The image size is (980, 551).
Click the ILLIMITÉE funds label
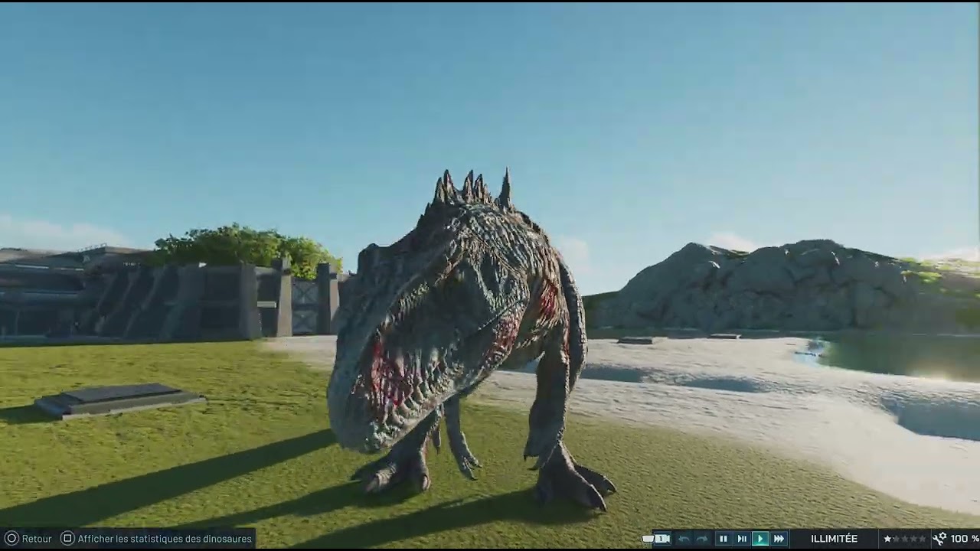tap(834, 539)
